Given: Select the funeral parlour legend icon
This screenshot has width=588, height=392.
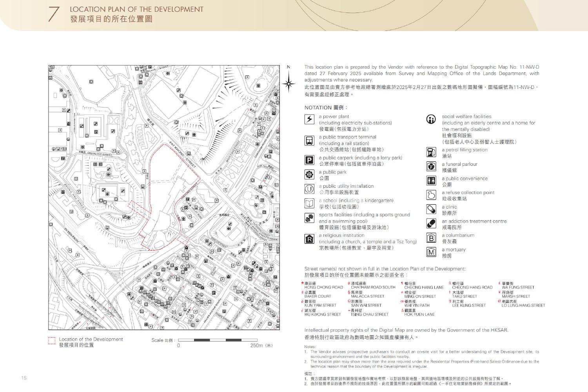Looking at the screenshot, I should [x=431, y=167].
